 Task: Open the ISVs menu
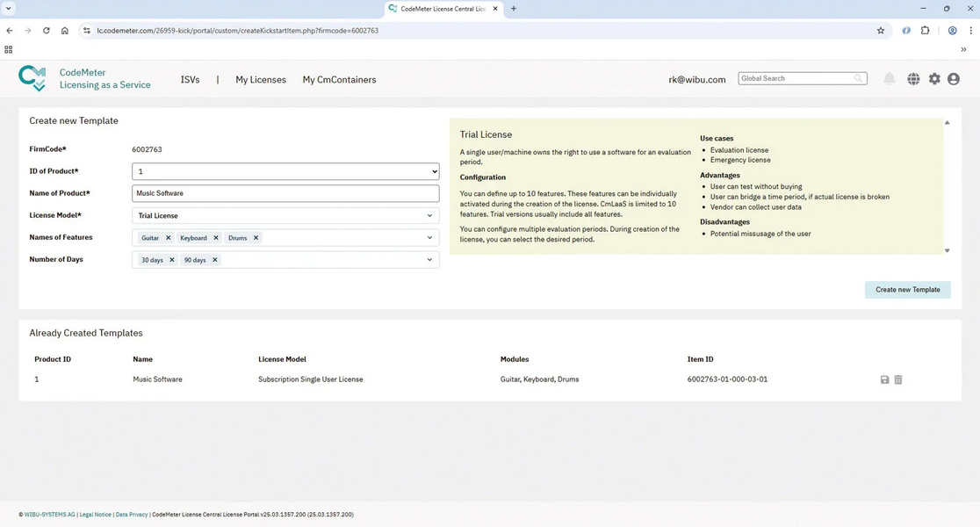[x=190, y=80]
